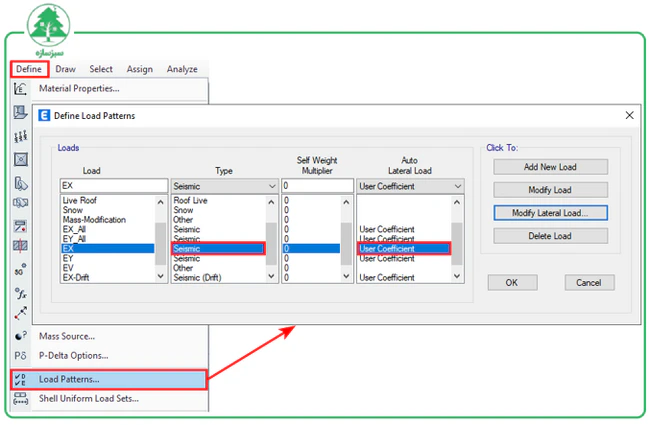The height and width of the screenshot is (425, 650).
Task: Click the Delete Load button
Action: point(550,236)
